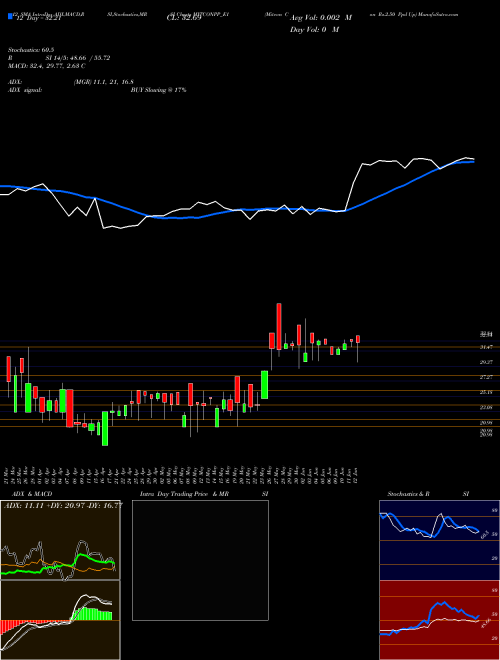Open the ADX line chart panel

[60, 540]
